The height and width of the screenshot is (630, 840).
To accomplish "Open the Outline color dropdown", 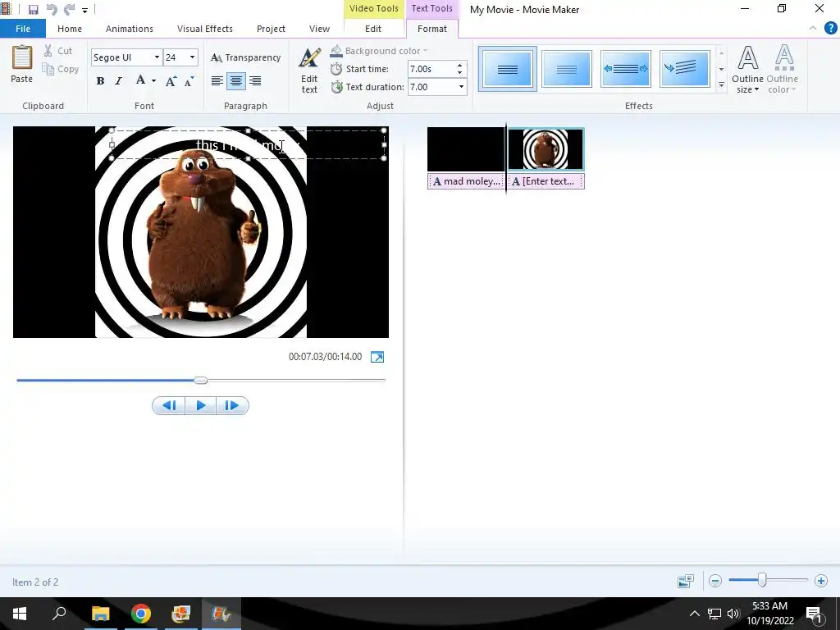I will tap(782, 70).
